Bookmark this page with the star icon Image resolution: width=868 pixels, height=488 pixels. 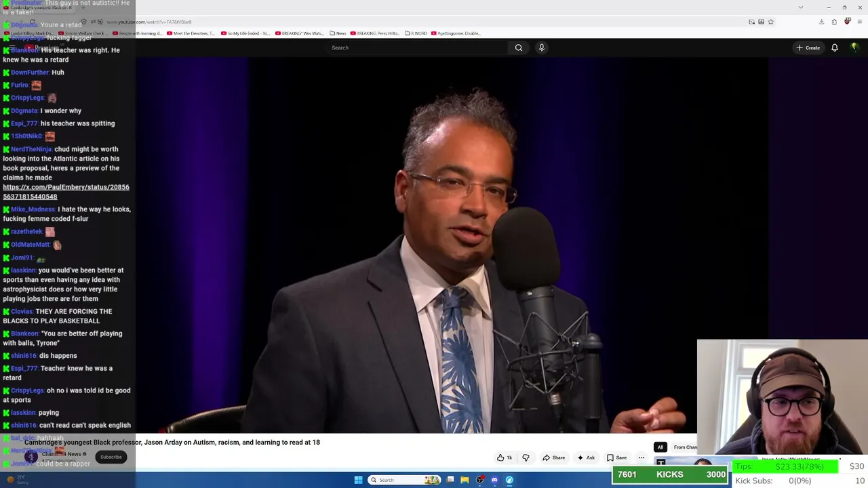coord(771,22)
